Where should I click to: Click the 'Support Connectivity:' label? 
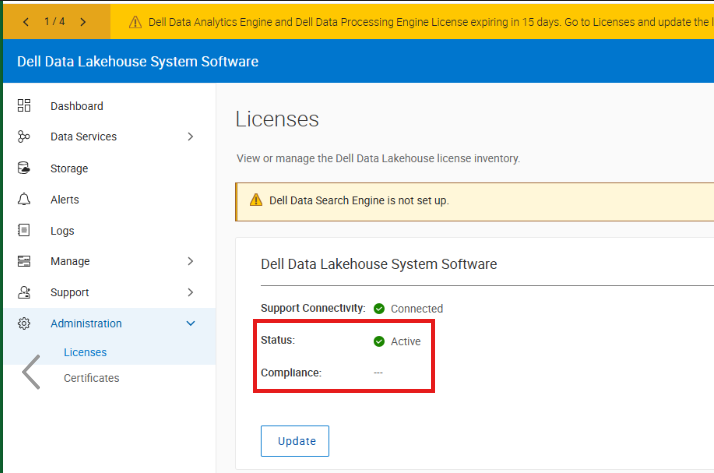[x=313, y=308]
